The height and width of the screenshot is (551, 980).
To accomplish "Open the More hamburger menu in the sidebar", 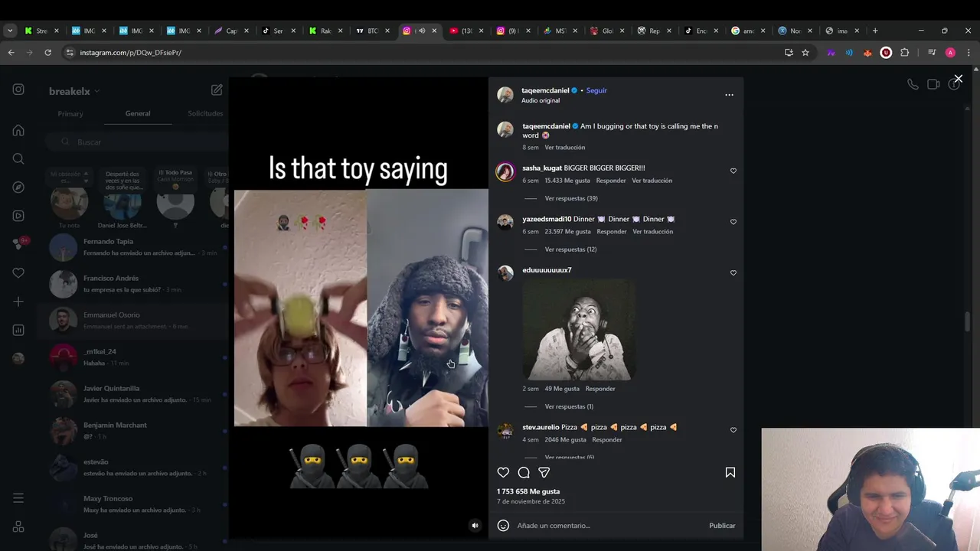I will pos(18,498).
